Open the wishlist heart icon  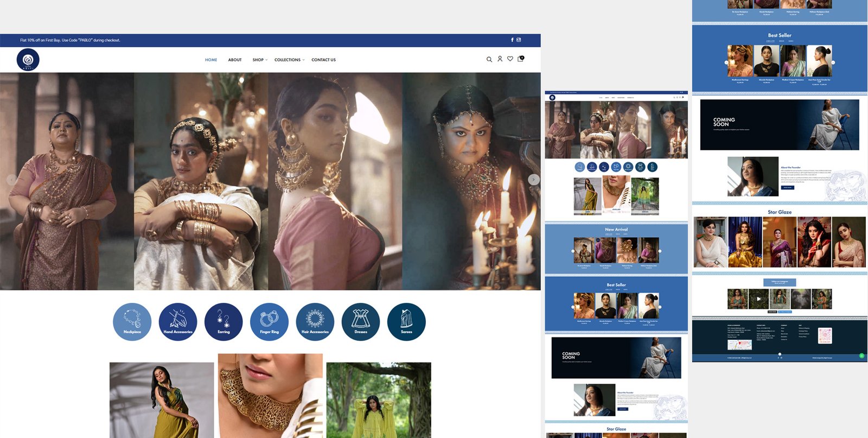(x=510, y=59)
